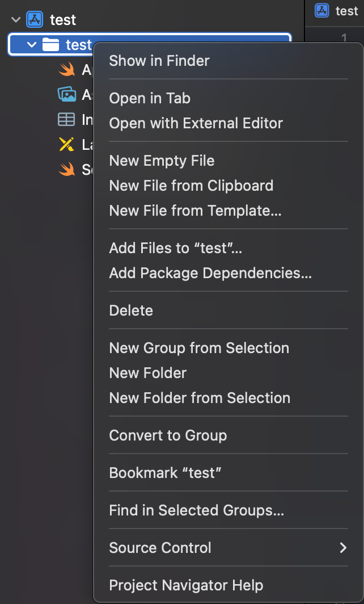Choose Add Package Dependencies…

[210, 273]
